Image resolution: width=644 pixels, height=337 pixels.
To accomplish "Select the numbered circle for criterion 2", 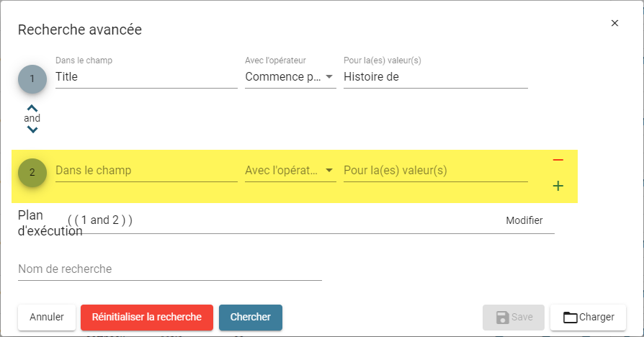I will pos(32,172).
